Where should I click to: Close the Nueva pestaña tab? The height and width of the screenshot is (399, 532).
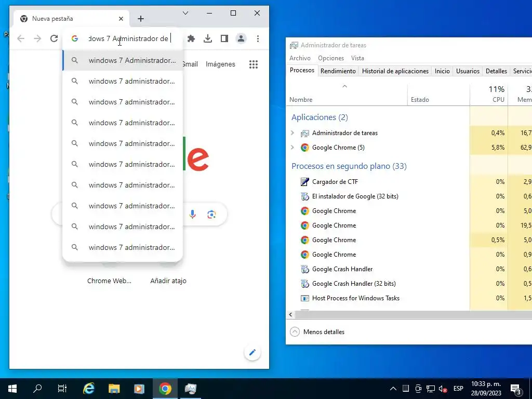click(x=121, y=19)
